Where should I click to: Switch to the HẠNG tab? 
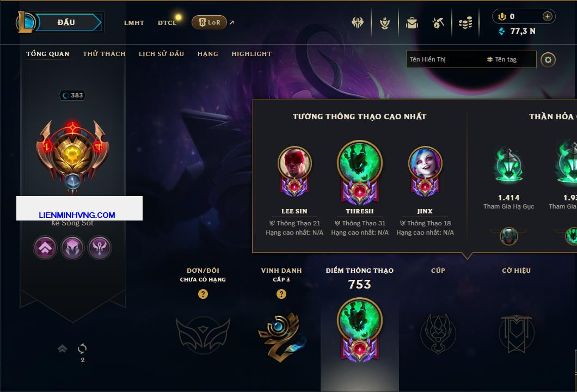(x=207, y=54)
